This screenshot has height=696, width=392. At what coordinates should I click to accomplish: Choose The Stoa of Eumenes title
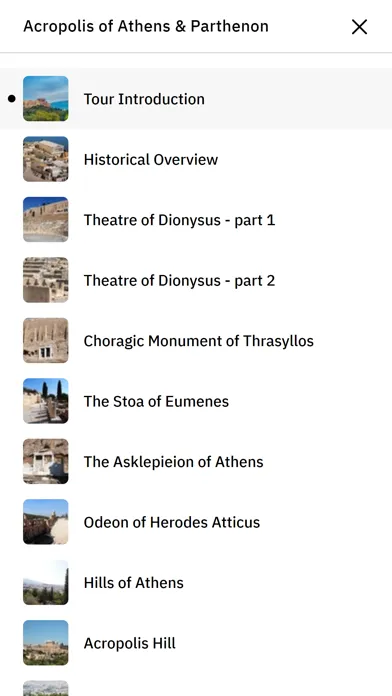156,401
